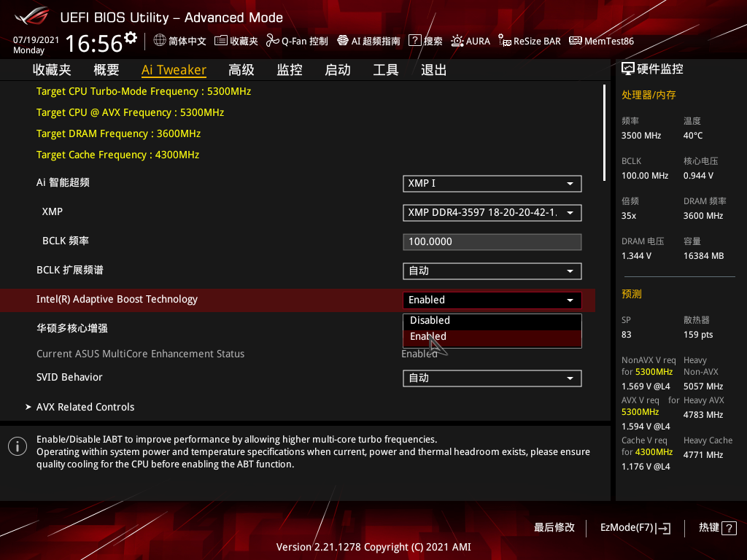The width and height of the screenshot is (747, 560).
Task: Click the globe language icon
Action: click(x=160, y=41)
